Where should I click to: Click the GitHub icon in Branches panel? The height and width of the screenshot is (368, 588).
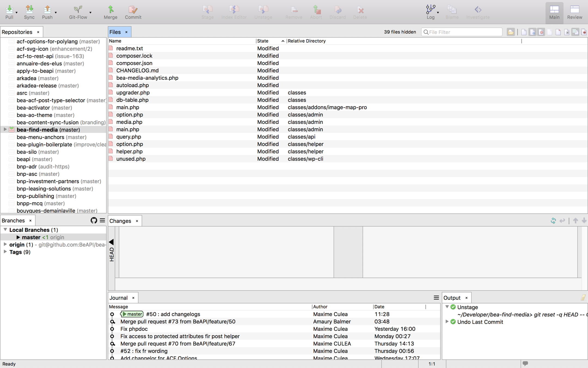coord(94,220)
